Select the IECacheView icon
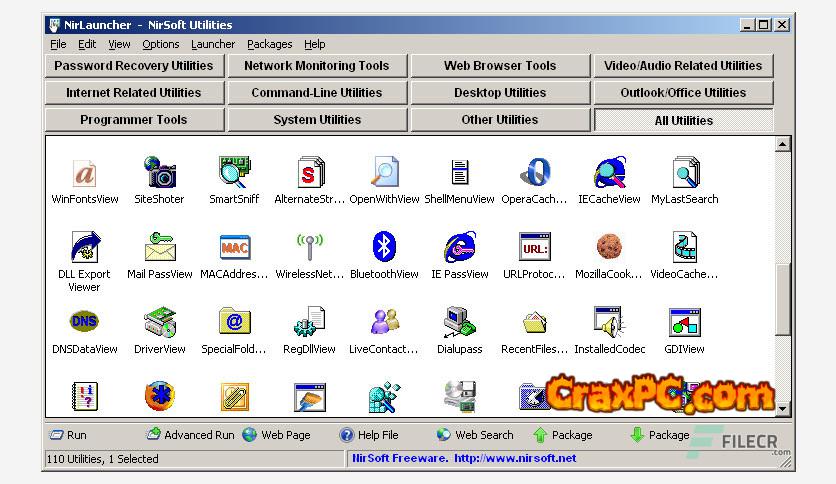Viewport: 836px width, 484px height. pyautogui.click(x=609, y=172)
